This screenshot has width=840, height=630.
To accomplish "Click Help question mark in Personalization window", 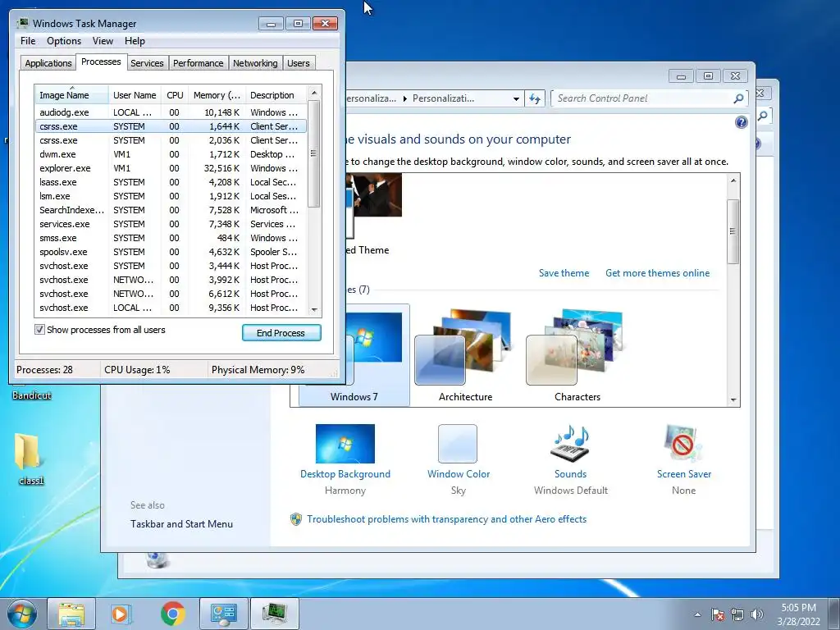I will [x=741, y=123].
